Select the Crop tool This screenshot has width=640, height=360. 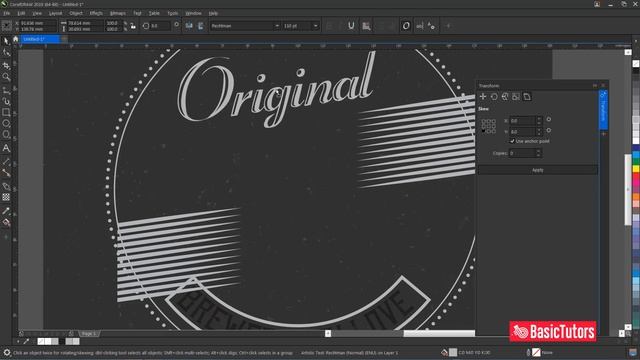(6, 65)
